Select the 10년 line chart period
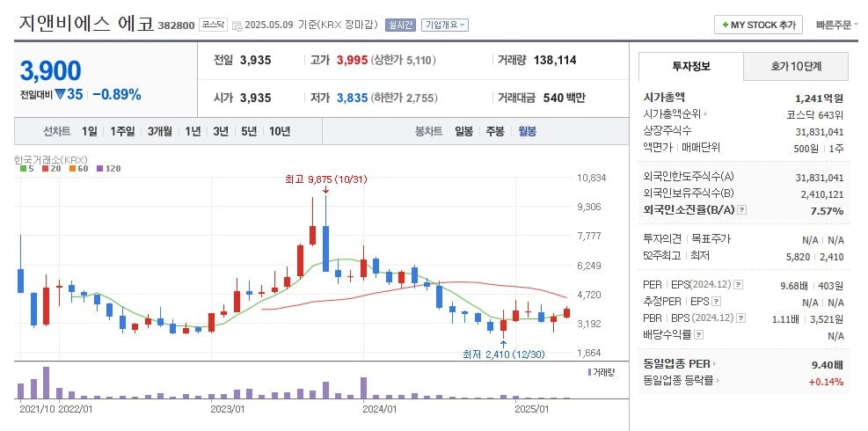Viewport: 868px width, 431px height. [x=280, y=132]
